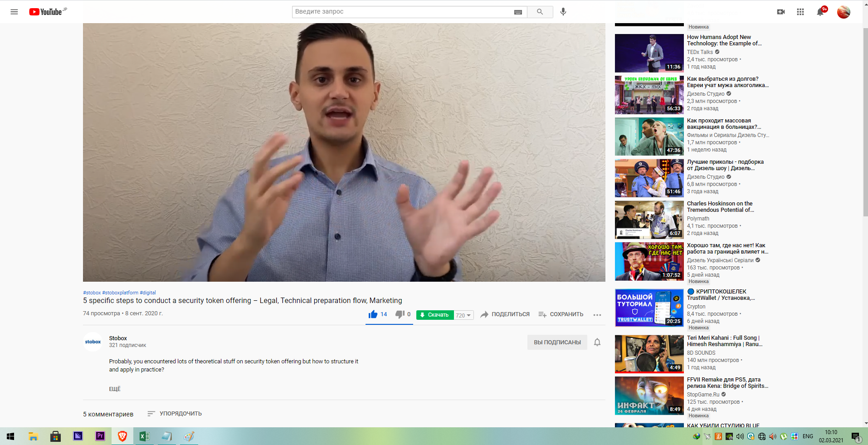Open the TrustWallet thumbnail with 20:25 duration

click(x=649, y=308)
